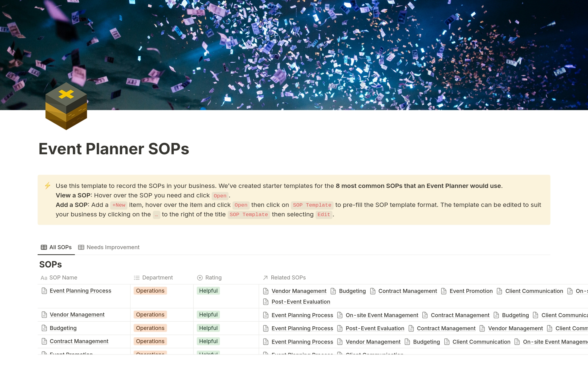The width and height of the screenshot is (588, 367).
Task: Open the SOP Name column header options
Action: (x=63, y=278)
